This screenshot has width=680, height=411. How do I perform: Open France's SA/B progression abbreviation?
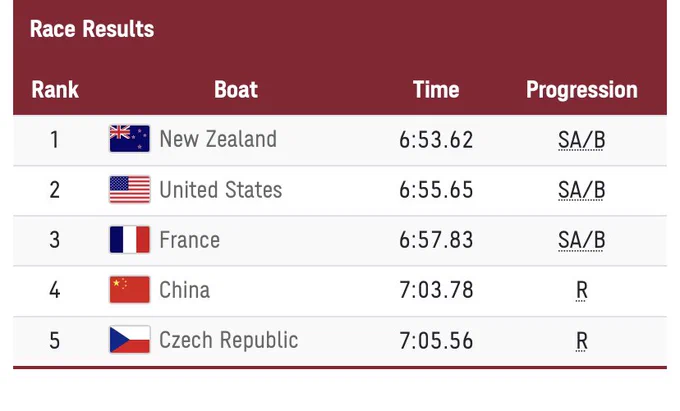click(x=581, y=240)
